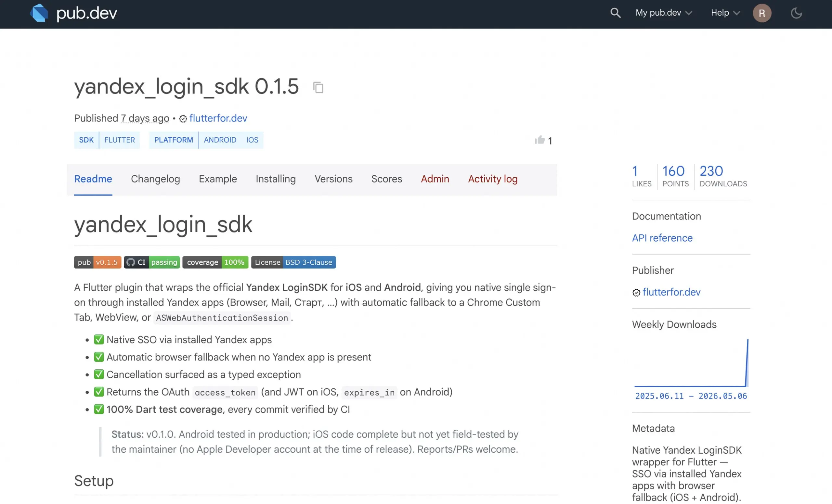Open flutterfor.dev link in Publisher sidebar
This screenshot has height=504, width=832.
point(671,292)
